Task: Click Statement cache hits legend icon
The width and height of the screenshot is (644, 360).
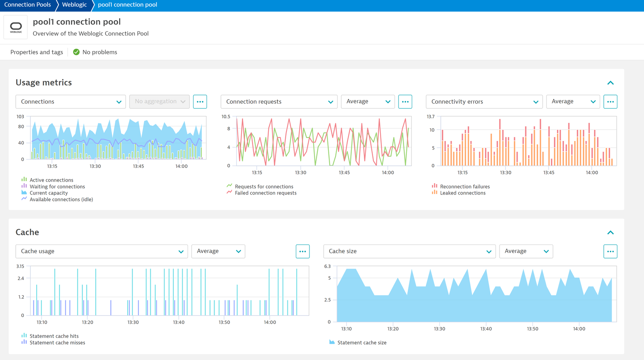Action: [x=24, y=335]
